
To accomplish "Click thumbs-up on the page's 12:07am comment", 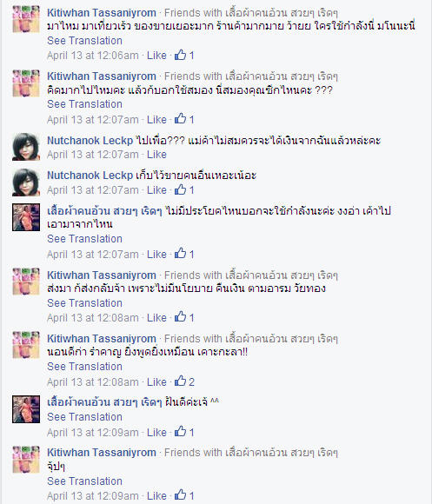I will 180,254.
